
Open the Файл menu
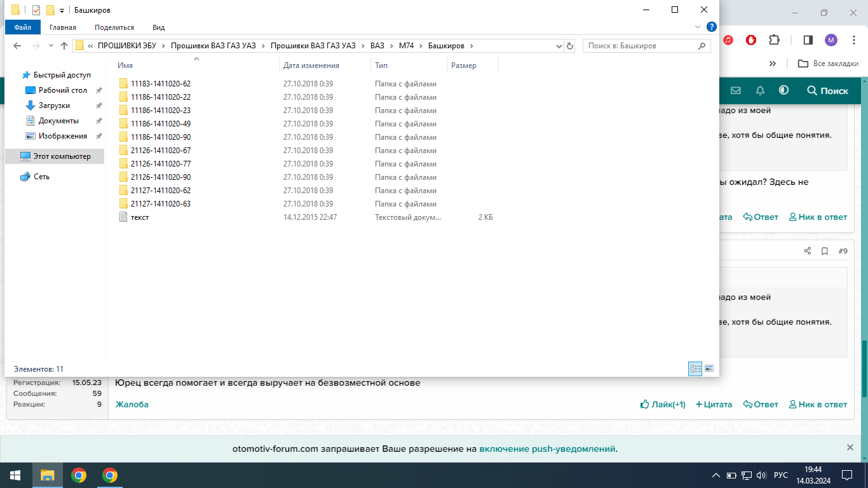pyautogui.click(x=22, y=27)
